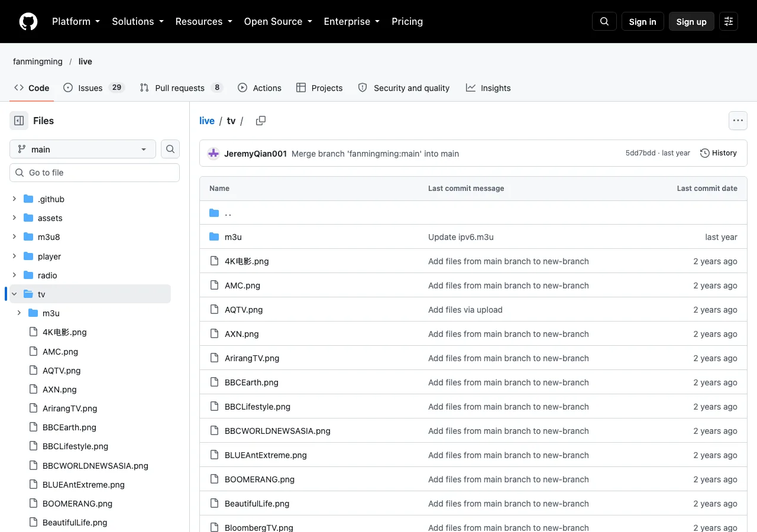Collapse the tv folder chevron
Viewport: 757px width, 532px height.
[x=14, y=294]
